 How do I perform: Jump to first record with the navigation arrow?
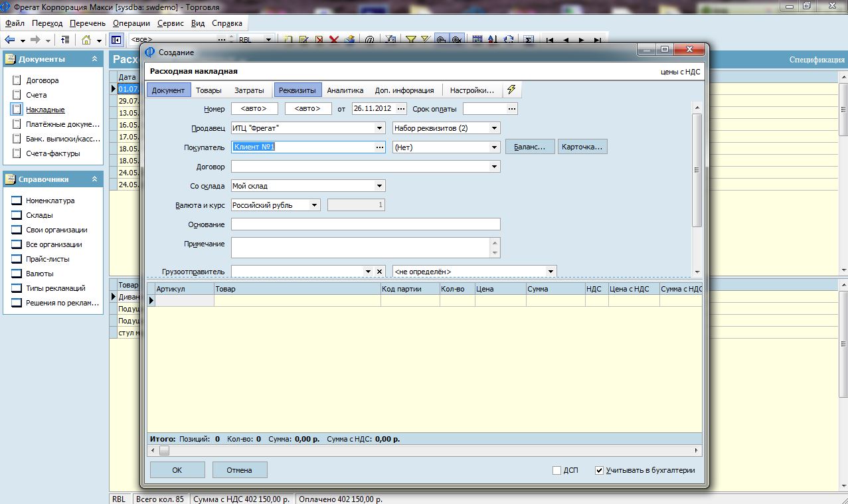(x=550, y=40)
